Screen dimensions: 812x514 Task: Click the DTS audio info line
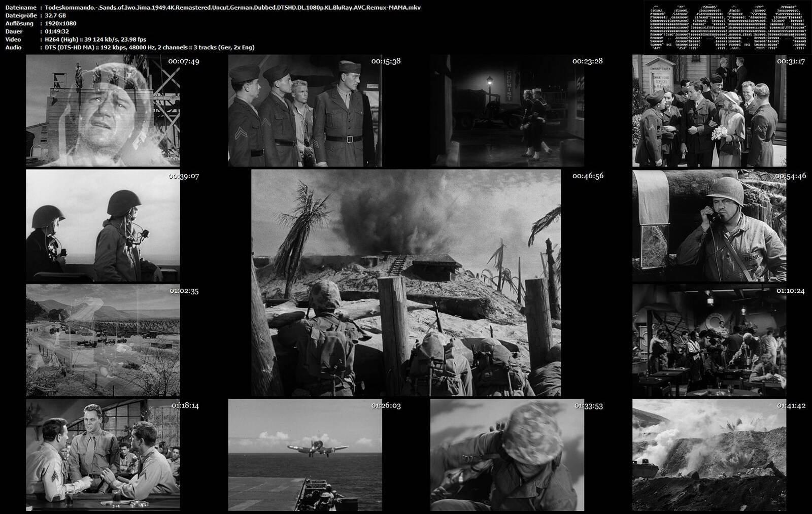coord(150,47)
